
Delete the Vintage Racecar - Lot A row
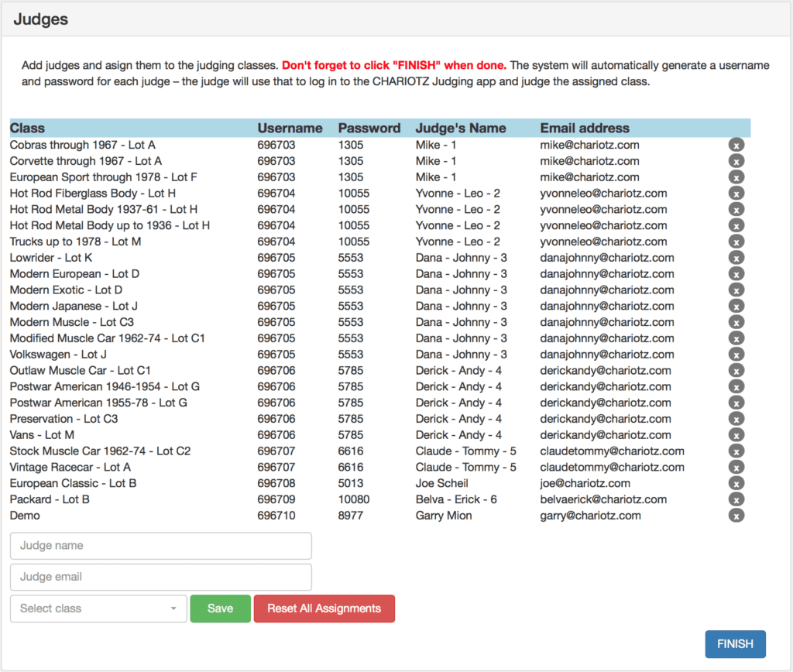pyautogui.click(x=736, y=467)
